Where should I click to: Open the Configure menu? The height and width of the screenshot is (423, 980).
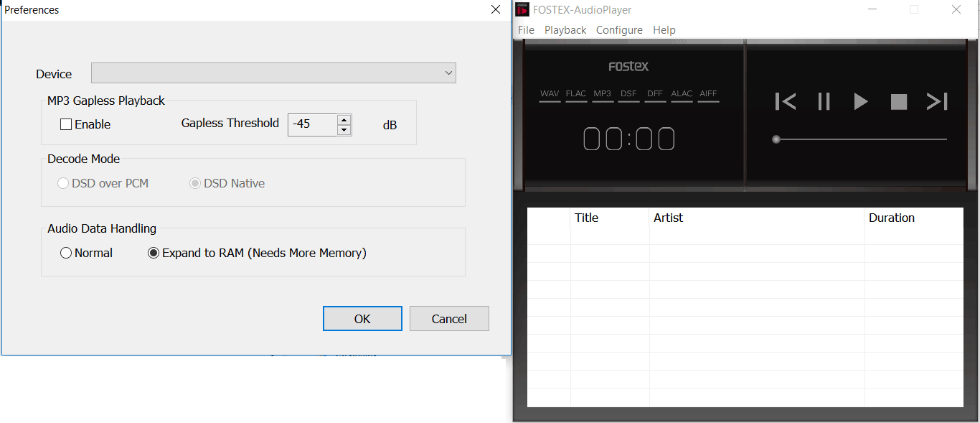(x=619, y=30)
